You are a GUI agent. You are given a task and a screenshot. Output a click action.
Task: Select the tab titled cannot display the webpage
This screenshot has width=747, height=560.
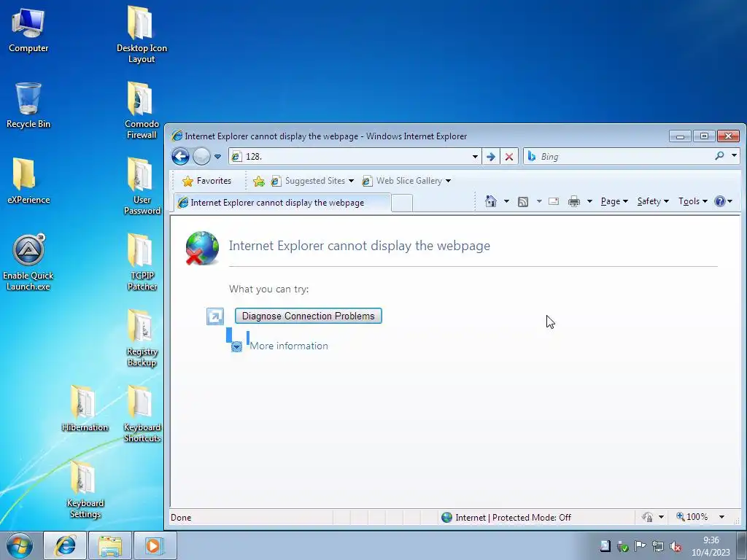click(282, 203)
